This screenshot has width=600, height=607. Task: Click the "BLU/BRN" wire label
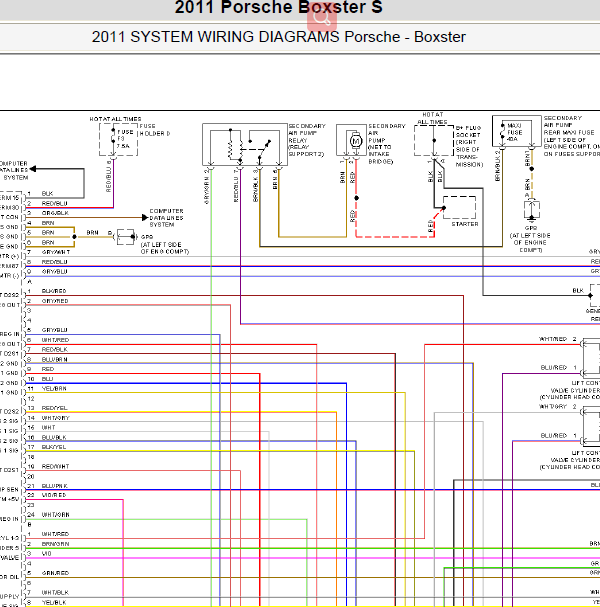click(x=55, y=360)
